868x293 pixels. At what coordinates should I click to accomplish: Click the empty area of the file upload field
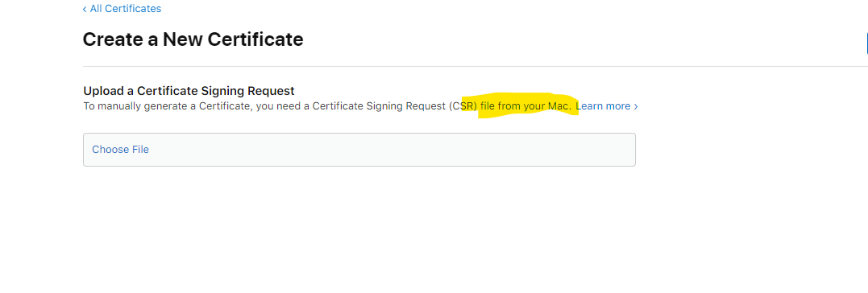388,149
